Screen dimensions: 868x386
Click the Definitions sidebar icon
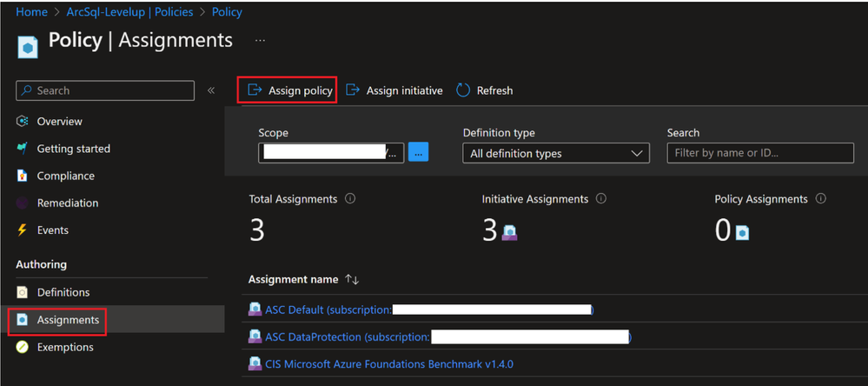pyautogui.click(x=23, y=292)
